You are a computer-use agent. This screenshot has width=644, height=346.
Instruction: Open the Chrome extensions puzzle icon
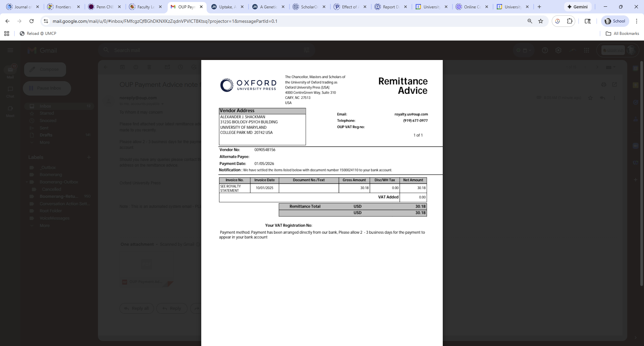pyautogui.click(x=570, y=21)
